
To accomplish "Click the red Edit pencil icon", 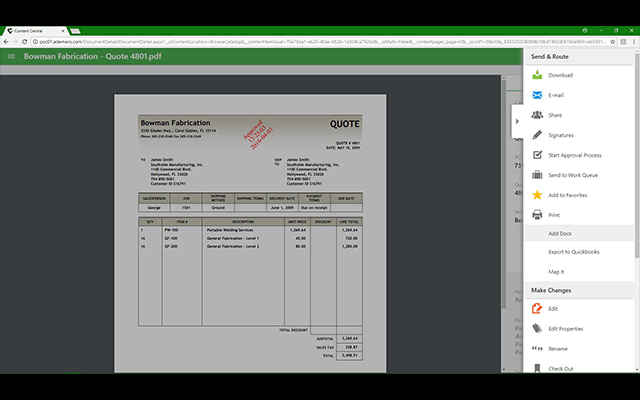I will click(537, 309).
